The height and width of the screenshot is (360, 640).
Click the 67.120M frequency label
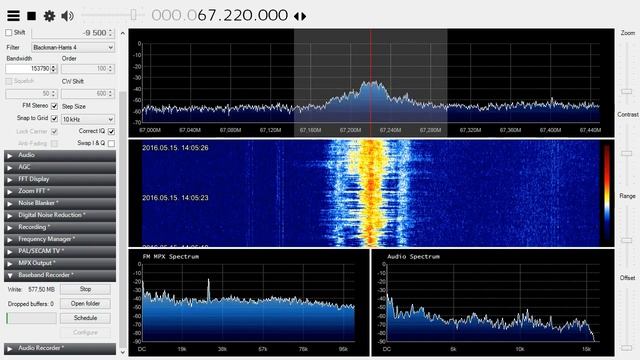tap(270, 130)
